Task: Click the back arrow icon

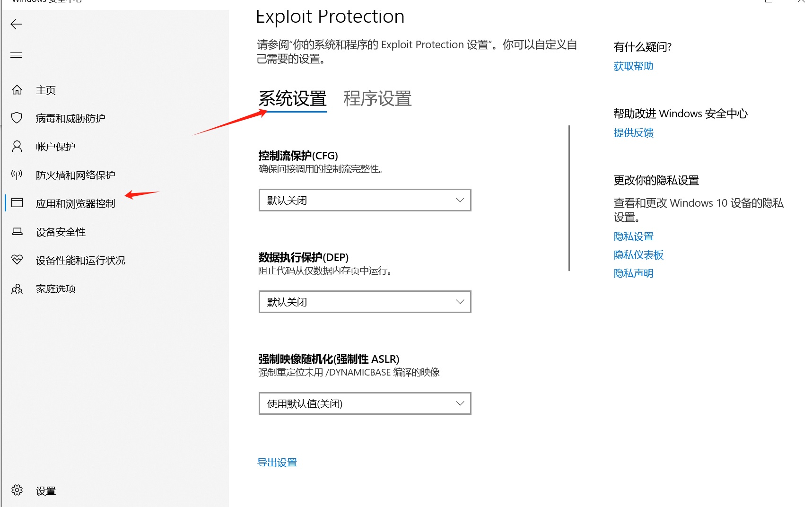Action: pos(16,24)
